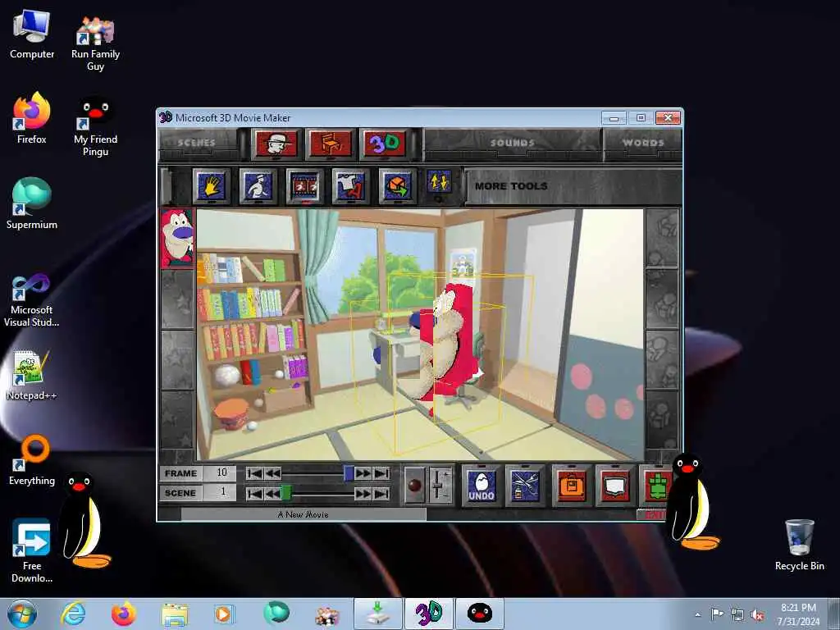Click the muted volume tray icon

coord(757,614)
